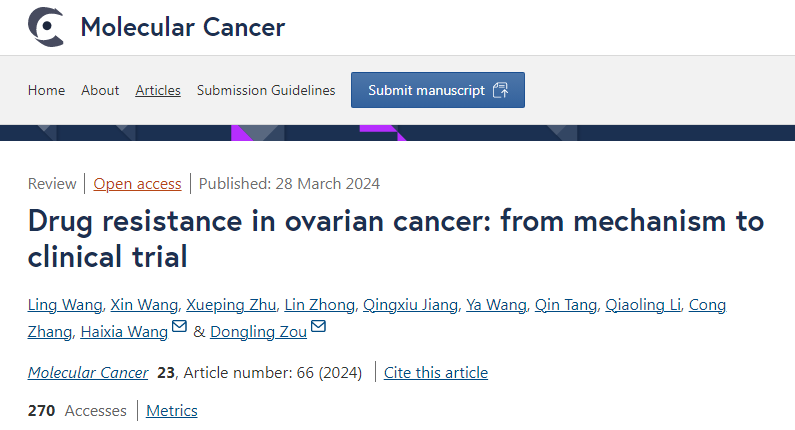The height and width of the screenshot is (430, 795).
Task: Open the About menu item
Action: pyautogui.click(x=100, y=90)
